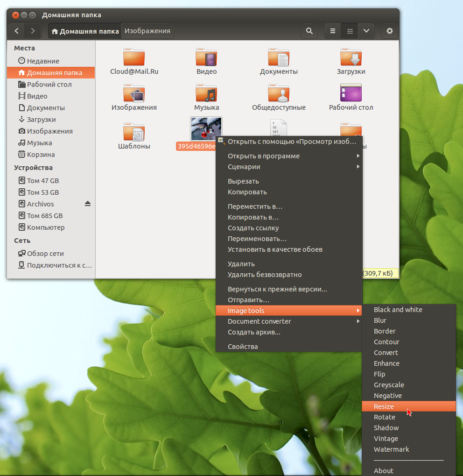Expand the Document converter submenu
Image resolution: width=463 pixels, height=476 pixels.
tap(259, 321)
